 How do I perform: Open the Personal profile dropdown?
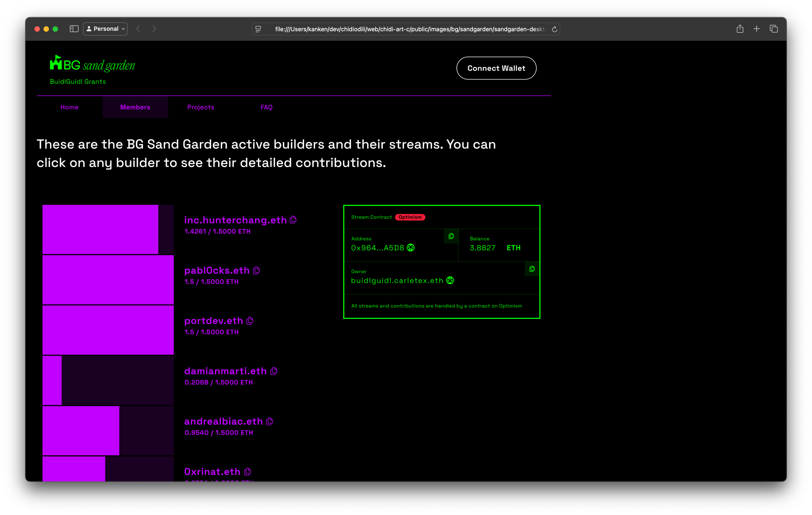pyautogui.click(x=105, y=29)
